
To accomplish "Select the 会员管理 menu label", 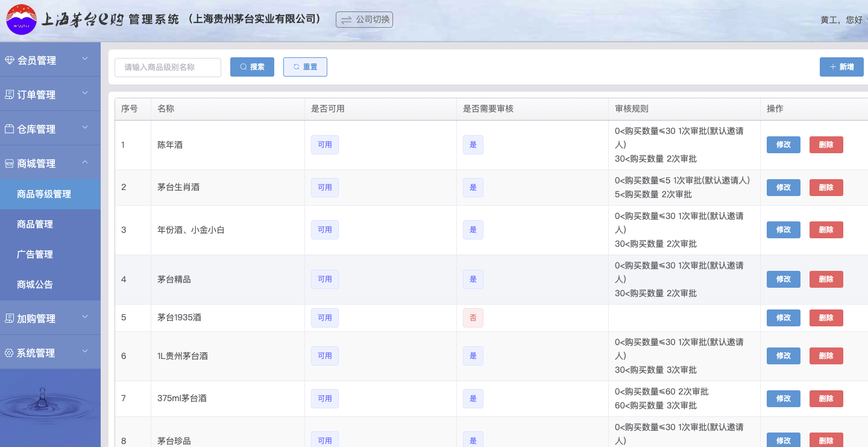I will click(x=37, y=60).
